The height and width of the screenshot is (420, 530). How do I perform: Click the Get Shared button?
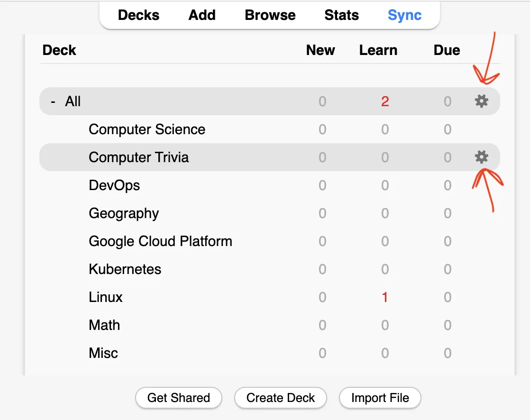click(x=178, y=398)
